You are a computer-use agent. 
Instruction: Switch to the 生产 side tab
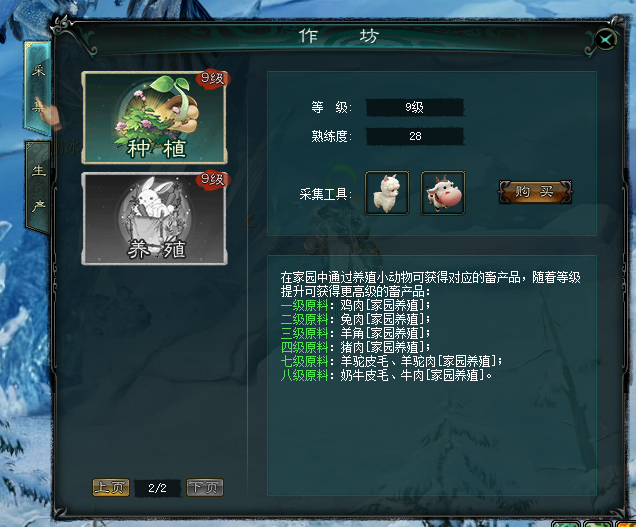[39, 188]
